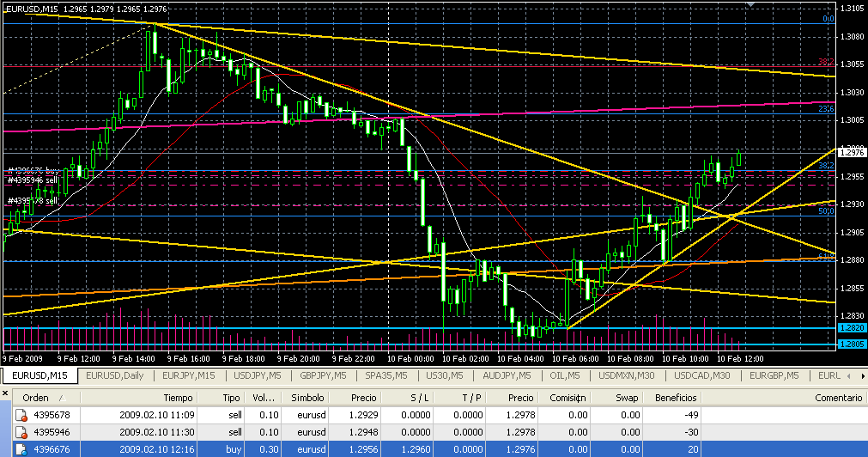Open the SPA35,M5 chart tab
Screen dimensions: 868x457
click(x=386, y=375)
